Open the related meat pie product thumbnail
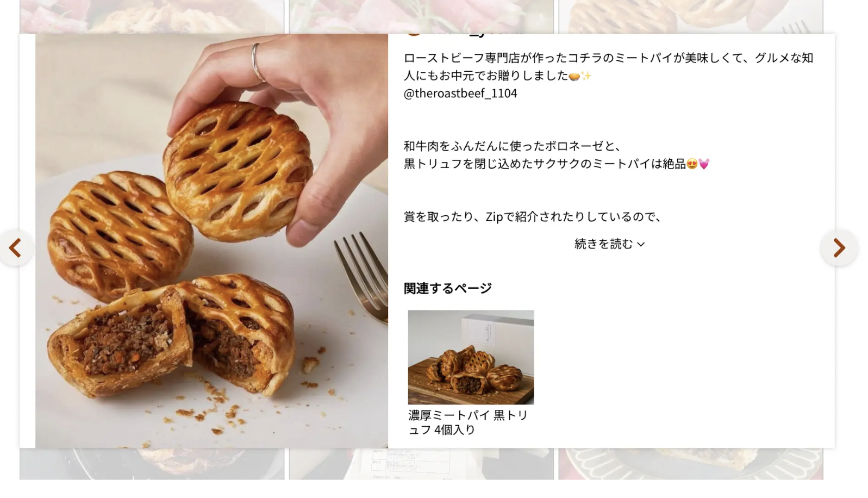The width and height of the screenshot is (868, 498). tap(471, 357)
